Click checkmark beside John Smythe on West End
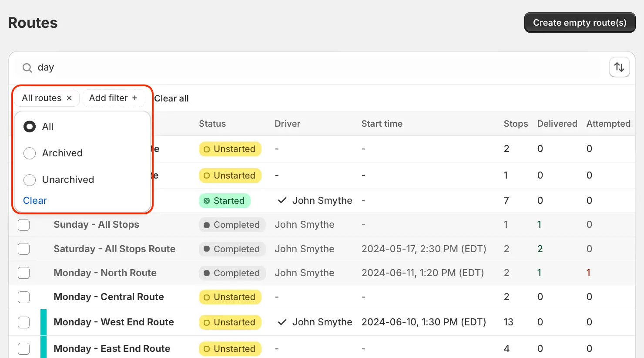The width and height of the screenshot is (644, 358). pyautogui.click(x=282, y=322)
